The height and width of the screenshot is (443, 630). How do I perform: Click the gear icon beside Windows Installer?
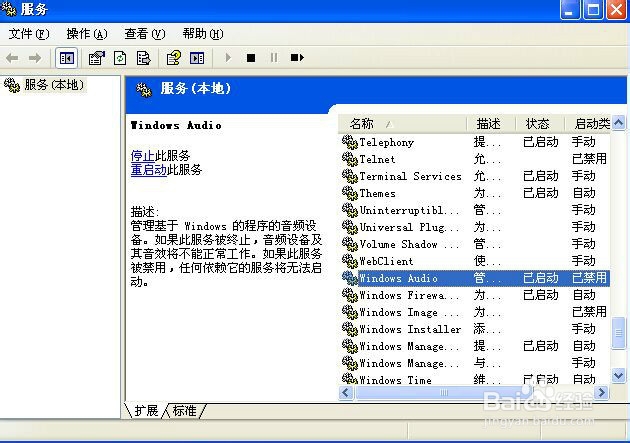350,329
